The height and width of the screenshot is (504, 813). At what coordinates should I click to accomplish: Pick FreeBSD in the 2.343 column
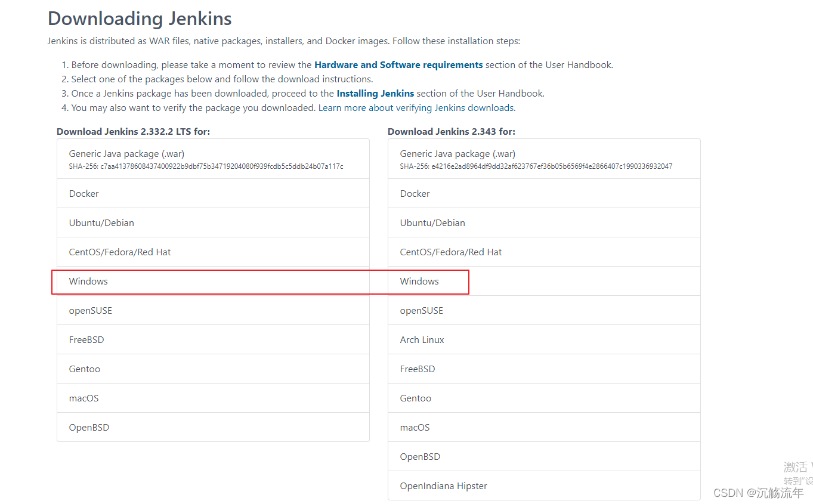point(544,369)
